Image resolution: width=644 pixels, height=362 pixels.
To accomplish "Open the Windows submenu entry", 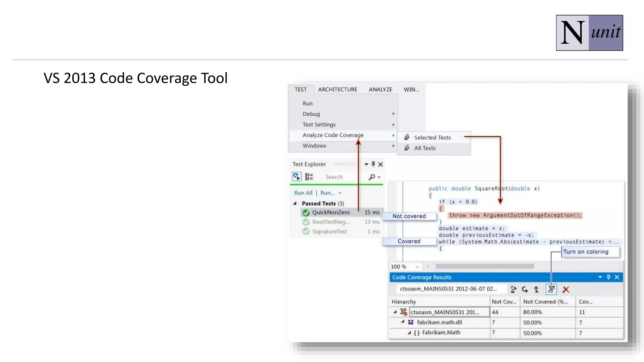I will coord(343,146).
